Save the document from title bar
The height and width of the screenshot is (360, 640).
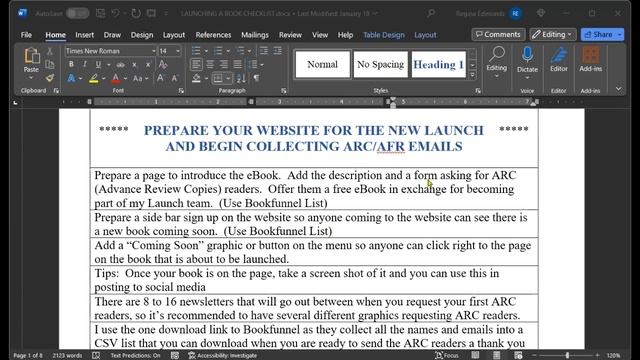[100, 13]
